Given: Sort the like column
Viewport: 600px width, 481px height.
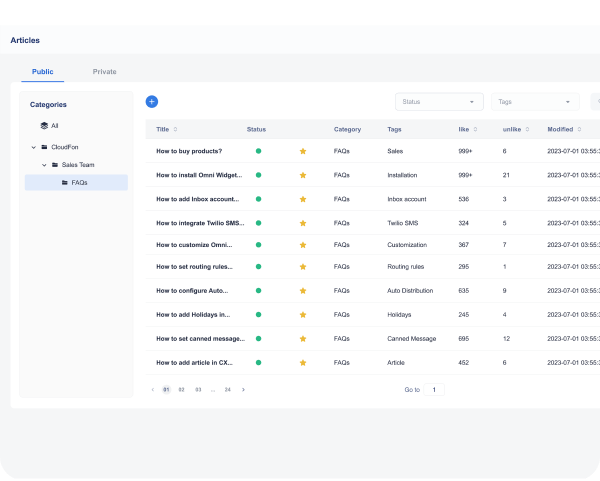Looking at the screenshot, I should 475,130.
